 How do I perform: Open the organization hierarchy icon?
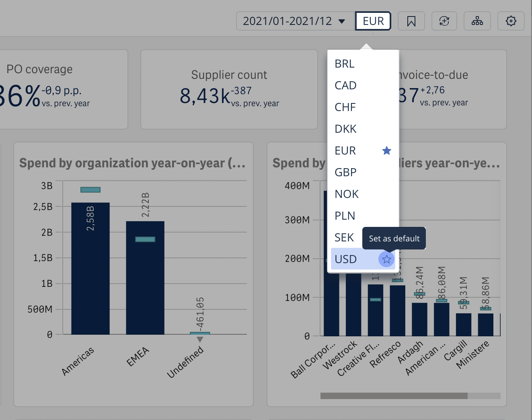pos(477,21)
